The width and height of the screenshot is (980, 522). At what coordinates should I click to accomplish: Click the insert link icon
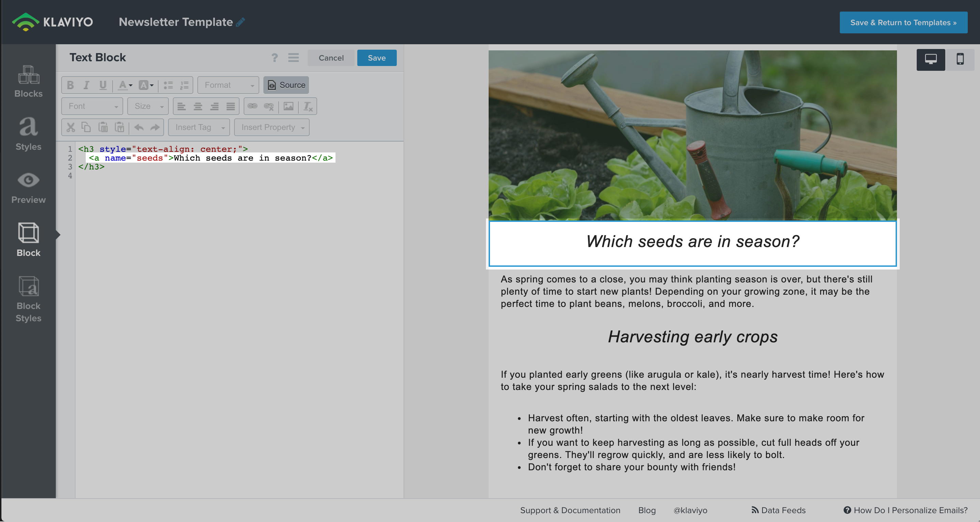[x=252, y=106]
